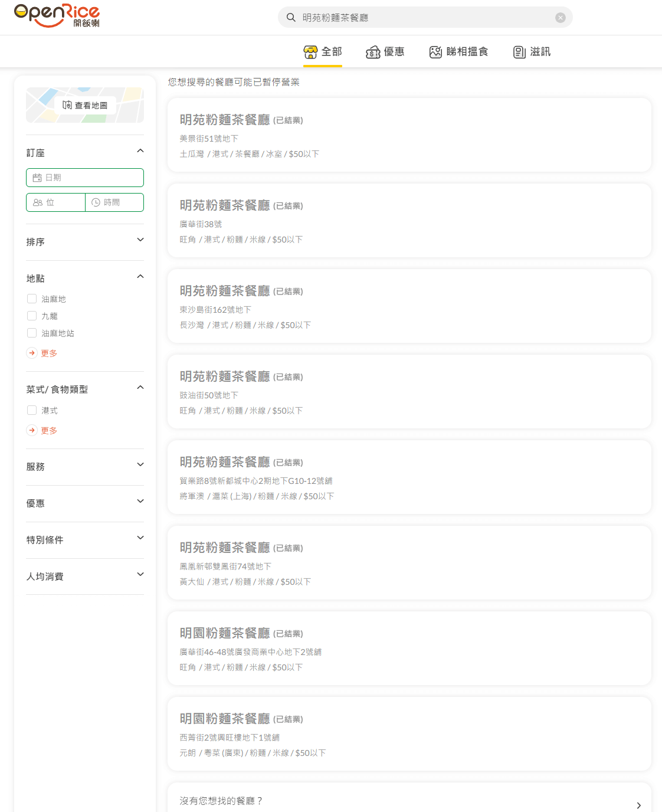Collapse the 地點 section
Viewport: 662px width, 812px height.
coord(85,278)
